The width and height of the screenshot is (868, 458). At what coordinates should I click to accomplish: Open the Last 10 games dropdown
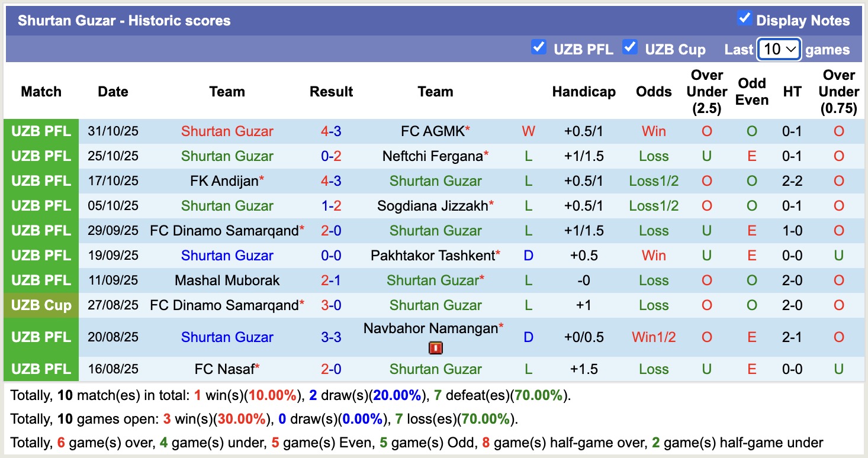point(779,49)
